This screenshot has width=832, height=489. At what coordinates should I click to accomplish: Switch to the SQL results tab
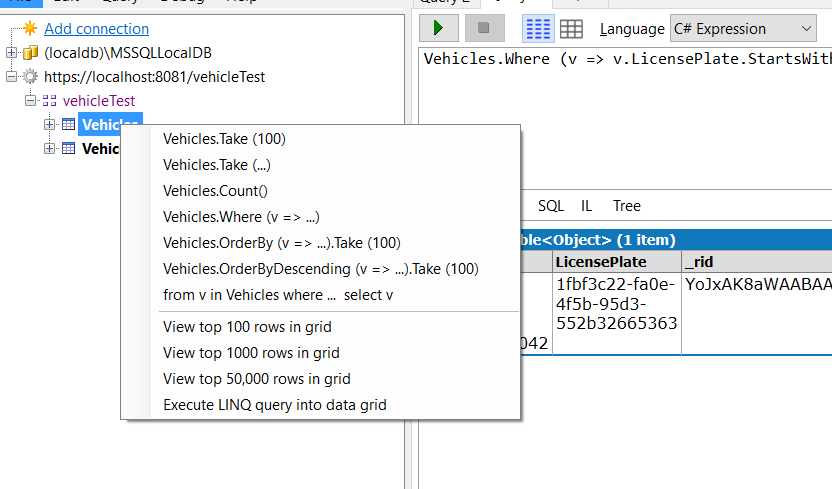[x=551, y=206]
